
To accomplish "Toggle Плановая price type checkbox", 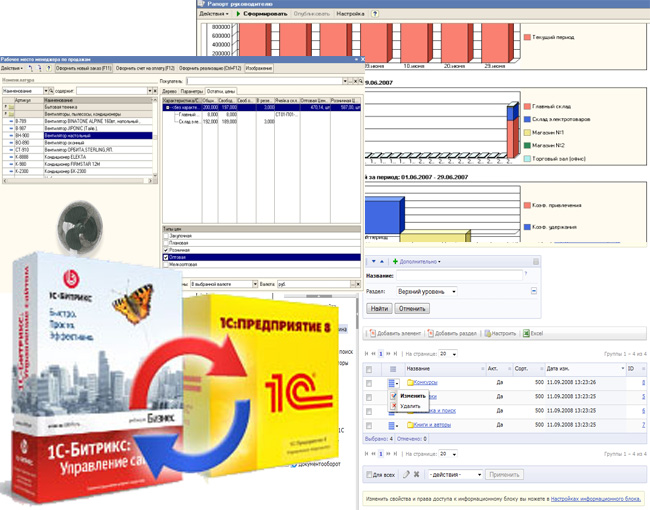I will [x=166, y=243].
